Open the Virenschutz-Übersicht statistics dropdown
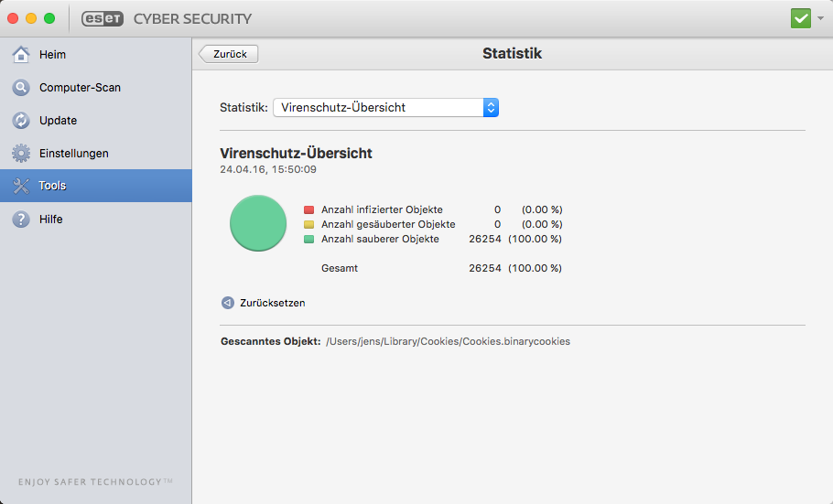 tap(385, 107)
